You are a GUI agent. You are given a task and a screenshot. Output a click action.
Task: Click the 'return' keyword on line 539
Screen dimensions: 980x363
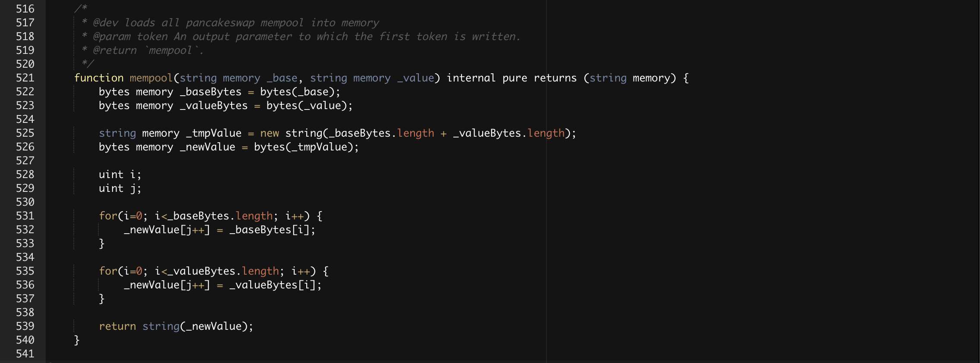pyautogui.click(x=117, y=326)
